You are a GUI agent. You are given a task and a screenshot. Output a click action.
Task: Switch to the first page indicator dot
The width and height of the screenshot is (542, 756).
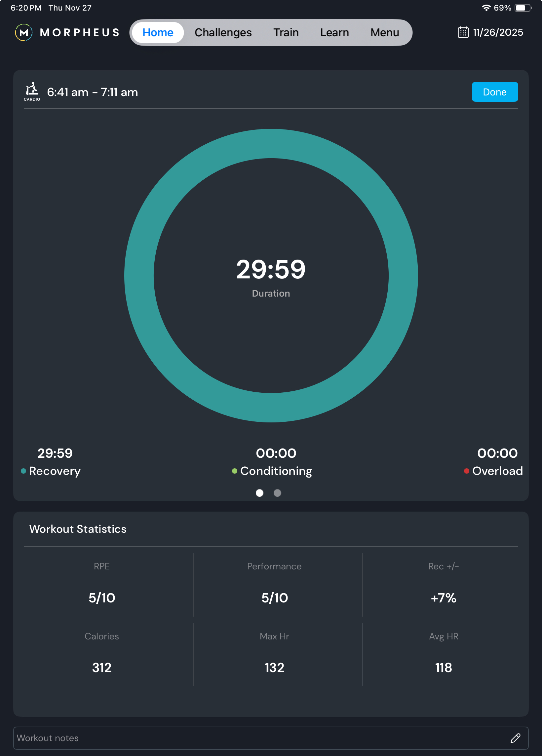point(259,493)
